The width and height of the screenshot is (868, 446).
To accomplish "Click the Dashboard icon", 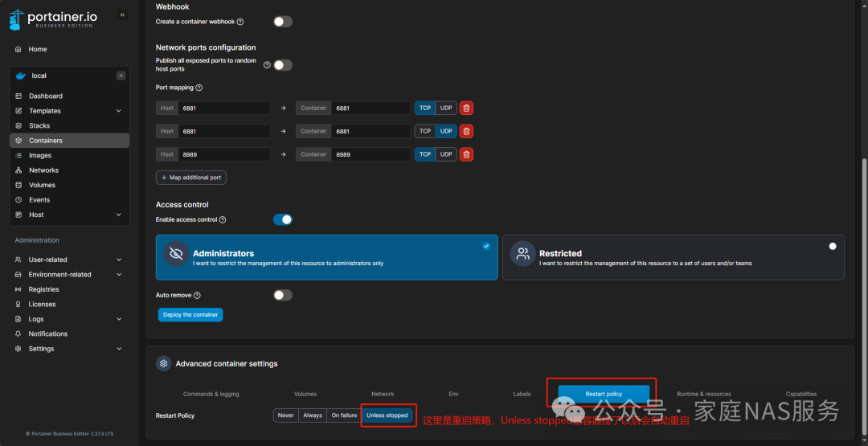I will click(18, 96).
